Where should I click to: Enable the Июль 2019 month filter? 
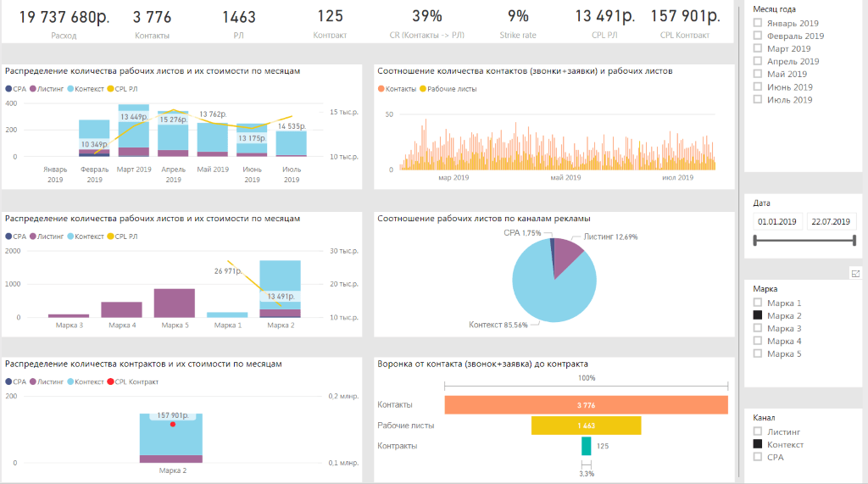tap(758, 100)
